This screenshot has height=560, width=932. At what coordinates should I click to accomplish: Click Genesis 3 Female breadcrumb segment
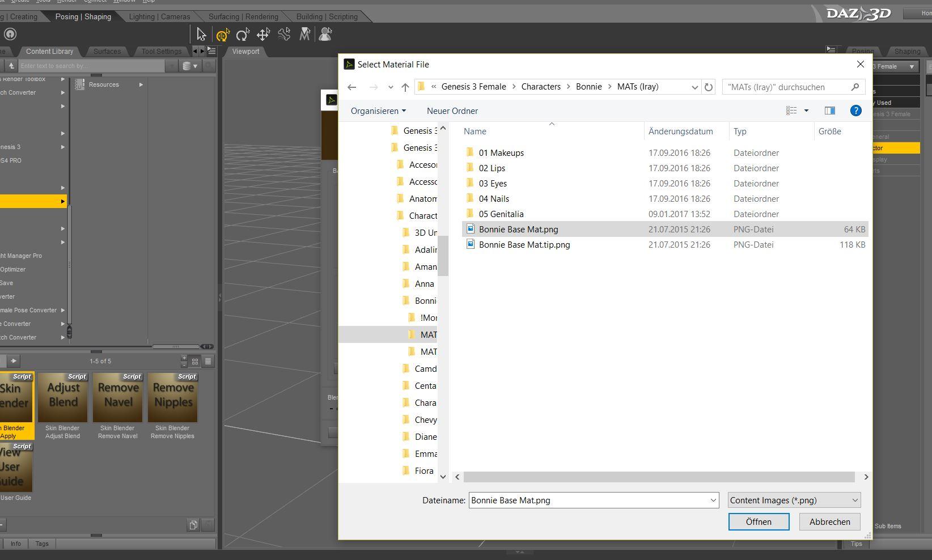coord(474,87)
